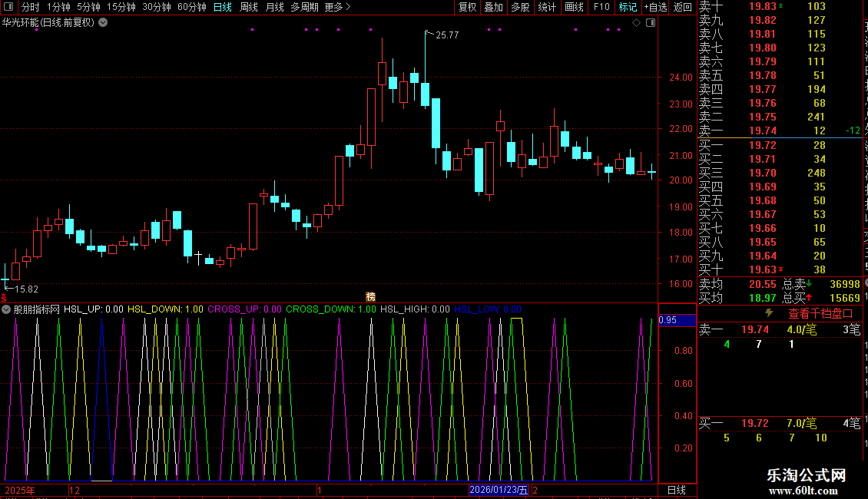Switch to 1分钟 chart period
This screenshot has height=499, width=868.
point(58,7)
